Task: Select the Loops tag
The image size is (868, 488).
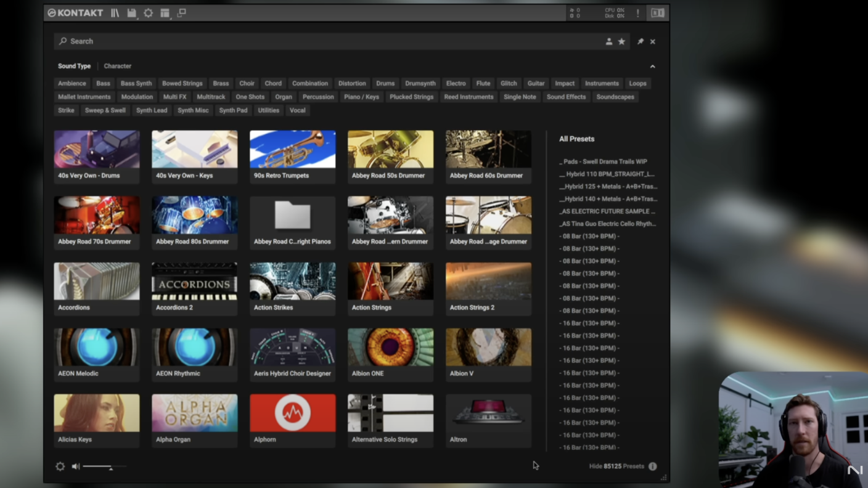Action: [637, 83]
